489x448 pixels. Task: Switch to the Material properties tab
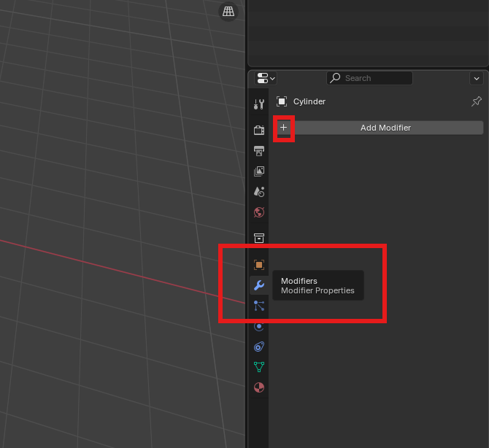tap(259, 387)
